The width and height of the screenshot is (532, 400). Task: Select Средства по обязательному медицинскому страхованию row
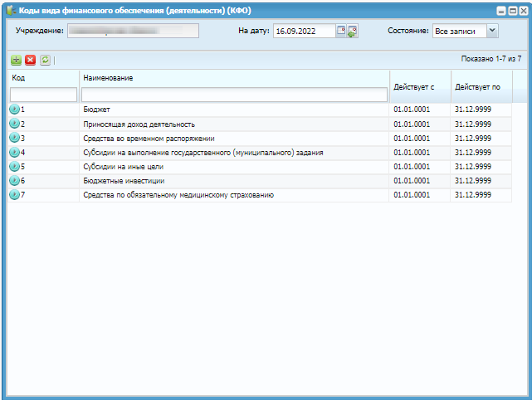tap(178, 195)
